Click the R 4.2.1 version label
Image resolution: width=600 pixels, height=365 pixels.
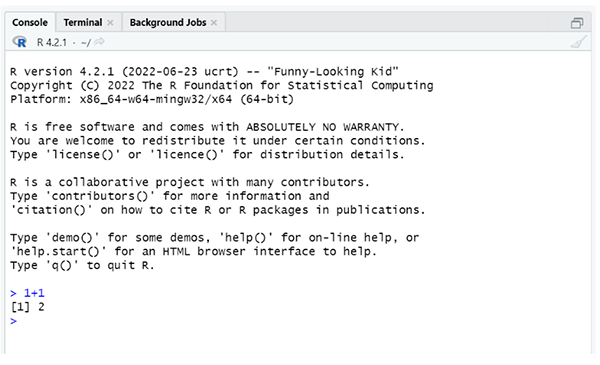[52, 42]
